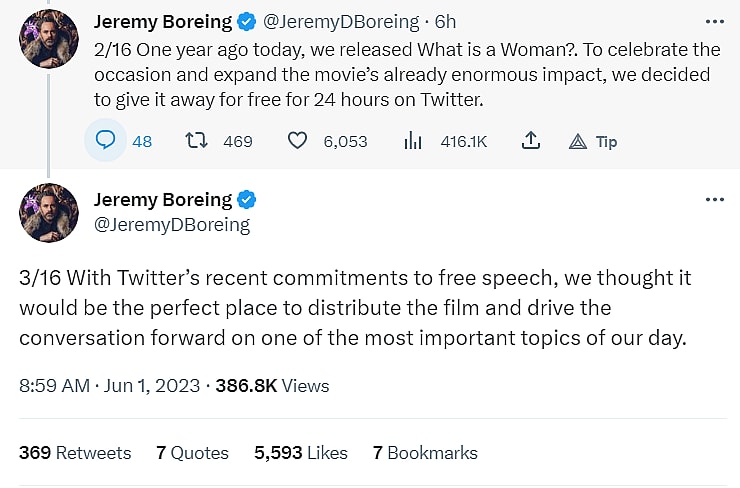The height and width of the screenshot is (488, 740).
Task: Click the verified badge on the 3/16 tweet
Action: [246, 199]
